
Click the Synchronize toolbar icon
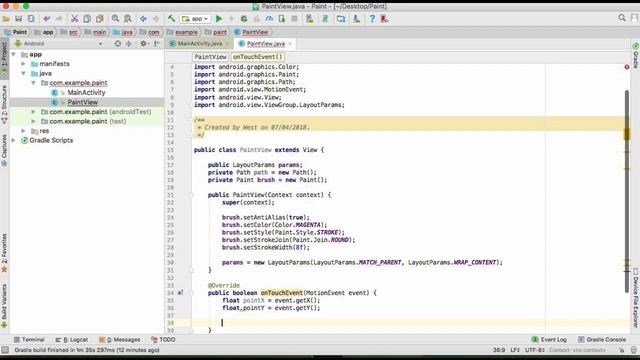pos(31,19)
